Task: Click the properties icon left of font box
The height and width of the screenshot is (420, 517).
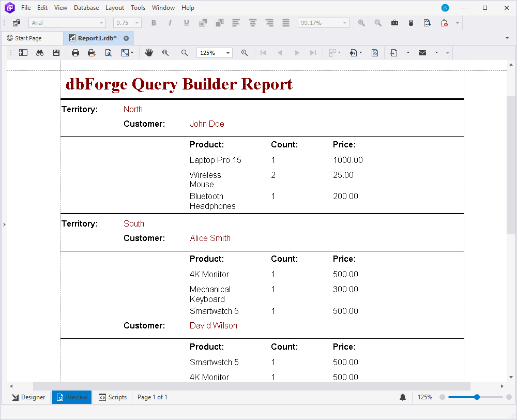Action: click(16, 23)
